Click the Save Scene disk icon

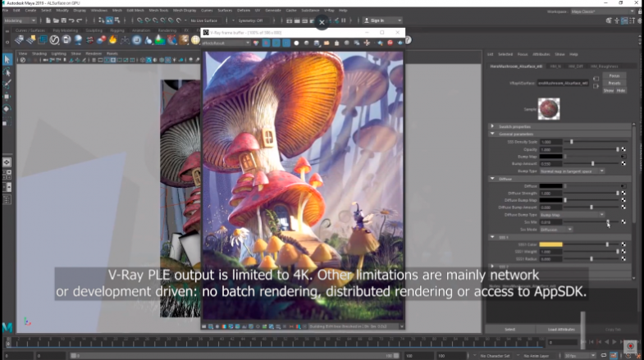64,21
